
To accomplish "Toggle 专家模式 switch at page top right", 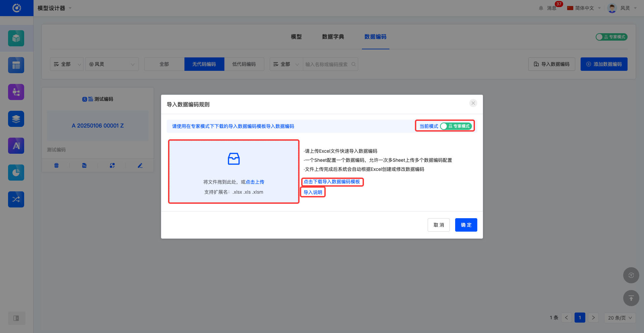I will [611, 37].
